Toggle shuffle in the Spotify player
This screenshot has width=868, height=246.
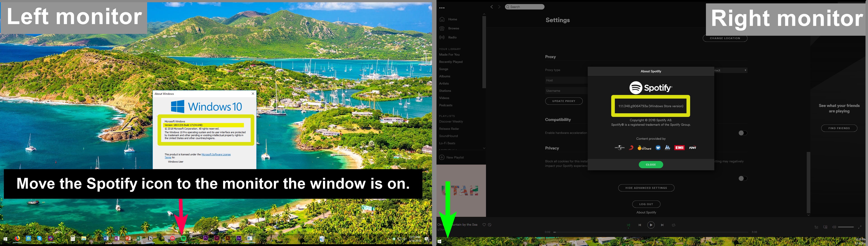click(628, 225)
